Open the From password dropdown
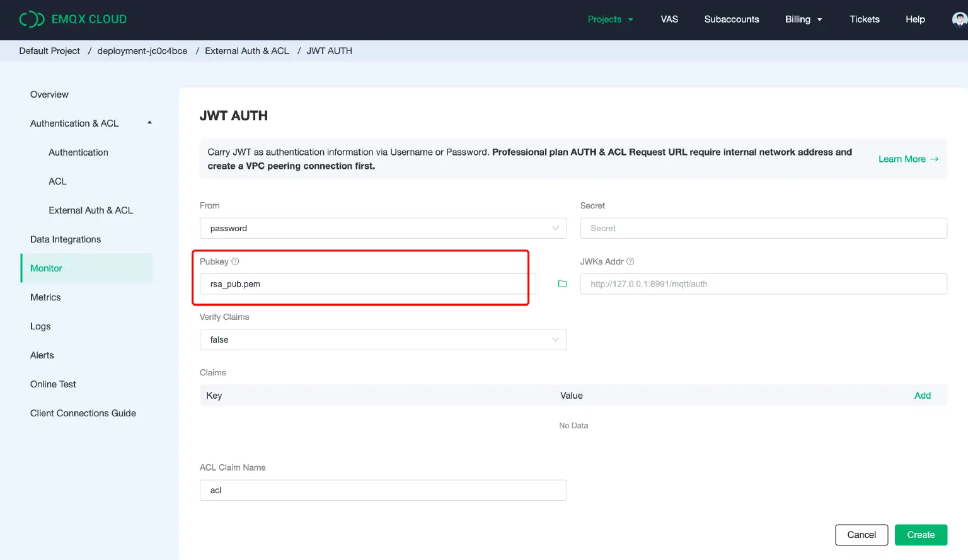 383,229
